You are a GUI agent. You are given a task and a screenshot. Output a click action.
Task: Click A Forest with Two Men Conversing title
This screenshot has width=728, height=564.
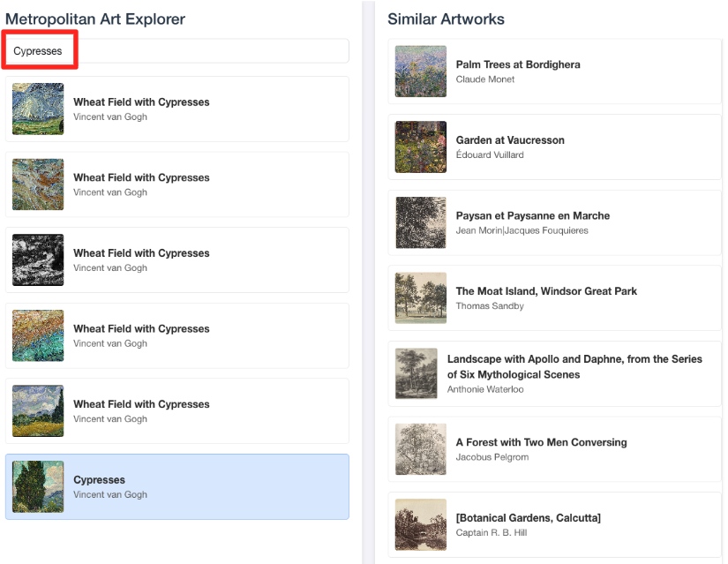coord(541,442)
